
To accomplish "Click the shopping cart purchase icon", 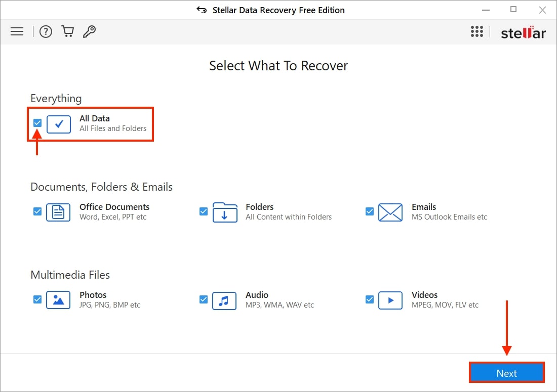I will pyautogui.click(x=67, y=31).
